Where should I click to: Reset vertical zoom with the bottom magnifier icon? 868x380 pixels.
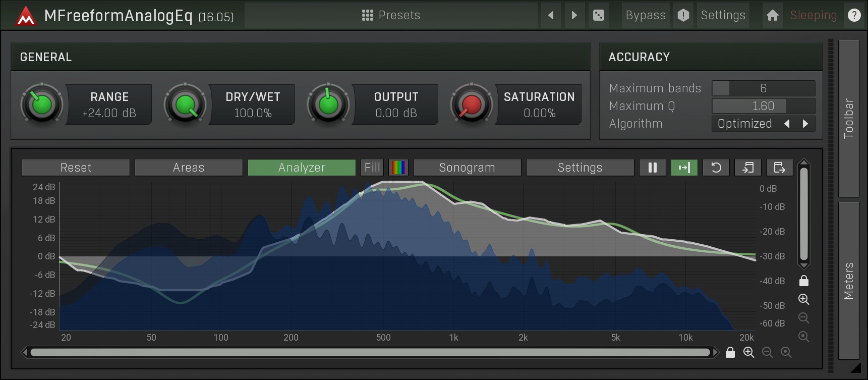point(804,337)
